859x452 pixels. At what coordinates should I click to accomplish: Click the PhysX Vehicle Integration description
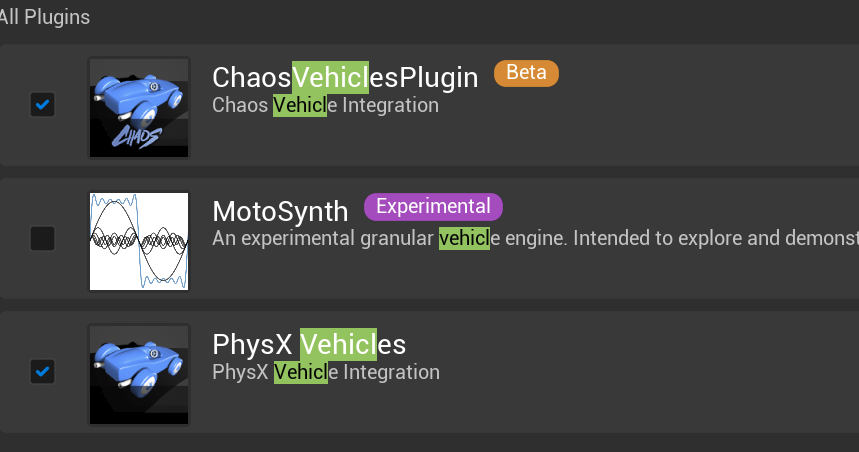[x=326, y=372]
